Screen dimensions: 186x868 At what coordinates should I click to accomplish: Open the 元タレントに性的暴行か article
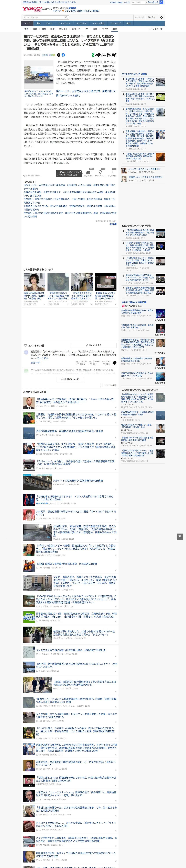click(x=78, y=480)
